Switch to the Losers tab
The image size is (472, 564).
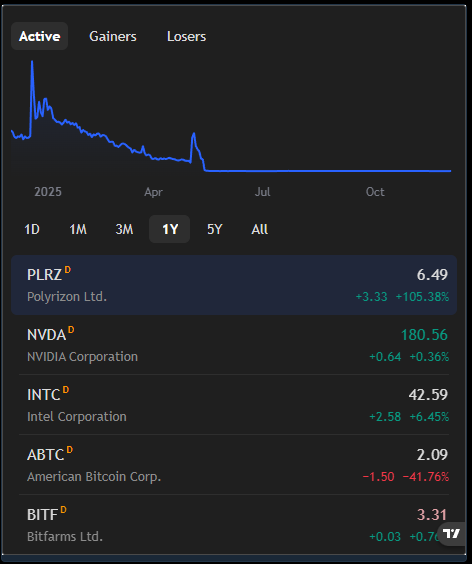(x=186, y=36)
